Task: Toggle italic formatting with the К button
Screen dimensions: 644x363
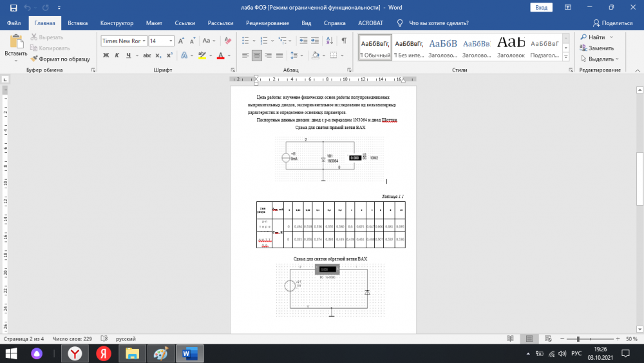Action: coord(117,55)
